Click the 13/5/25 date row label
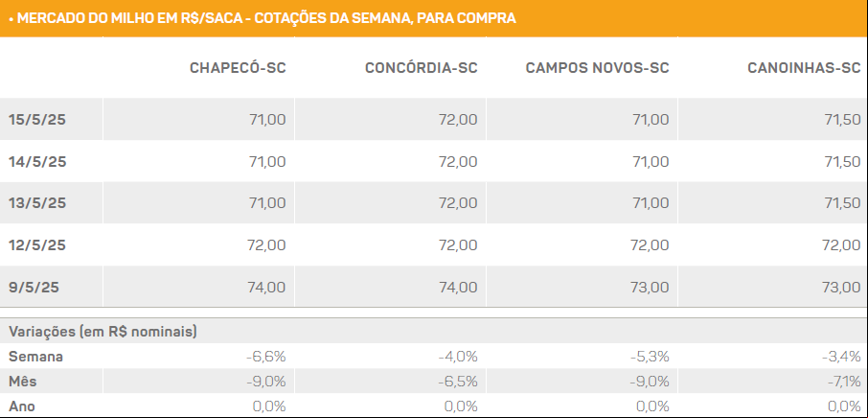 coord(37,203)
